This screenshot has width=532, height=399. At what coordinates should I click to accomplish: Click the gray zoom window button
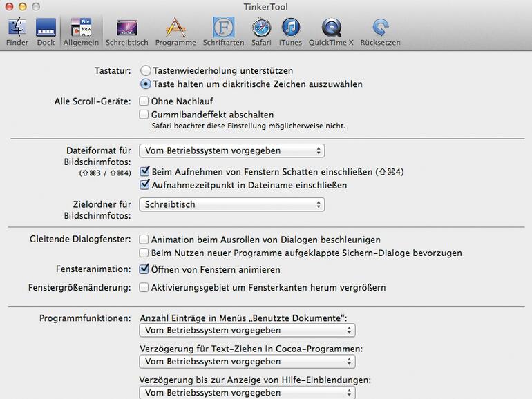[36, 6]
